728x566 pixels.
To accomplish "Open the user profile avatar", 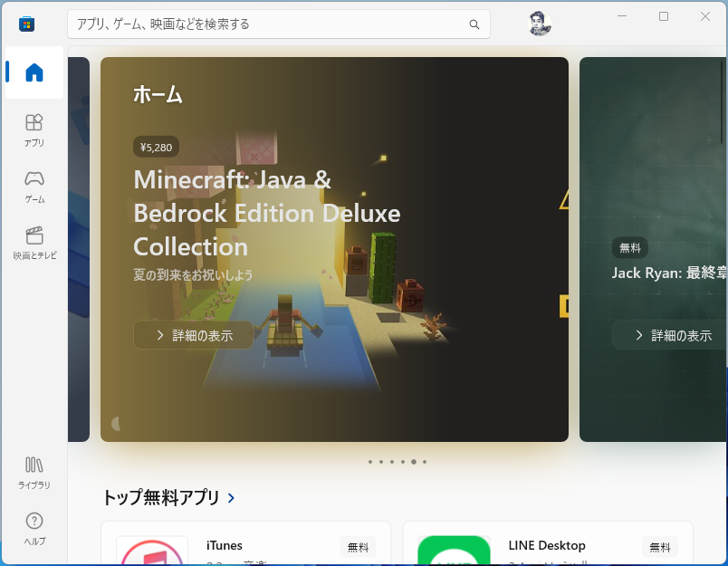I will pyautogui.click(x=540, y=24).
